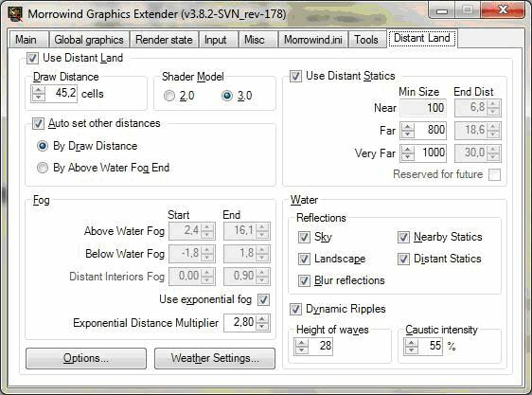The width and height of the screenshot is (532, 395).
Task: Click the Exponential Distance Multiplier value
Action: 240,323
